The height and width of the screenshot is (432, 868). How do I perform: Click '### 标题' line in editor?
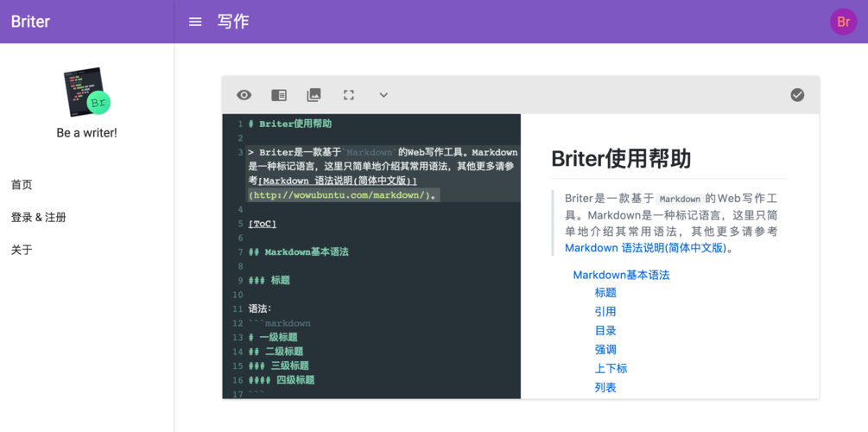269,280
